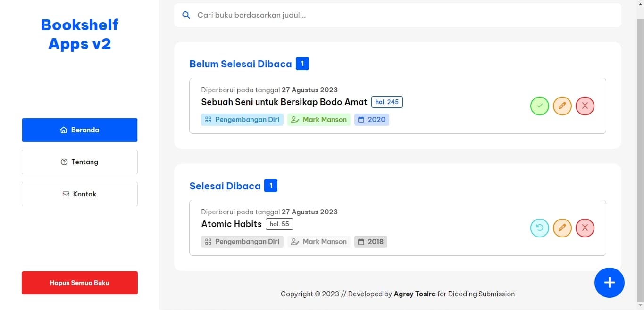Remove 'Atomic Habits' from the shelf
Screen dimensions: 644x310
[585, 228]
